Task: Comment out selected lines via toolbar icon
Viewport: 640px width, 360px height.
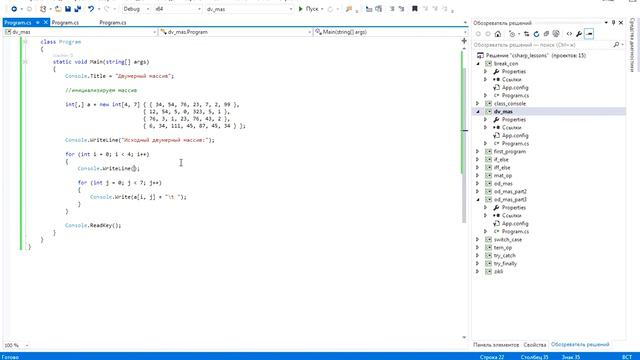Action: pos(392,9)
